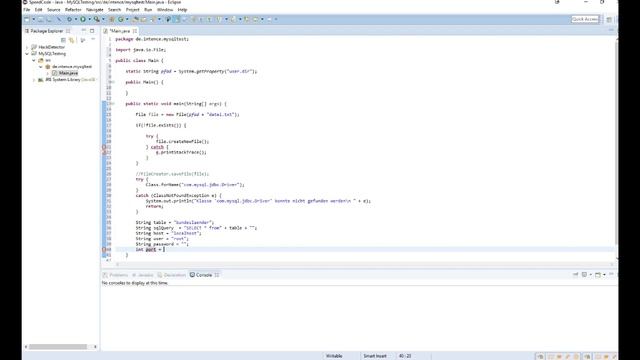Collapse the de.intence.mysqltest package node
This screenshot has width=640, height=360.
tap(41, 67)
